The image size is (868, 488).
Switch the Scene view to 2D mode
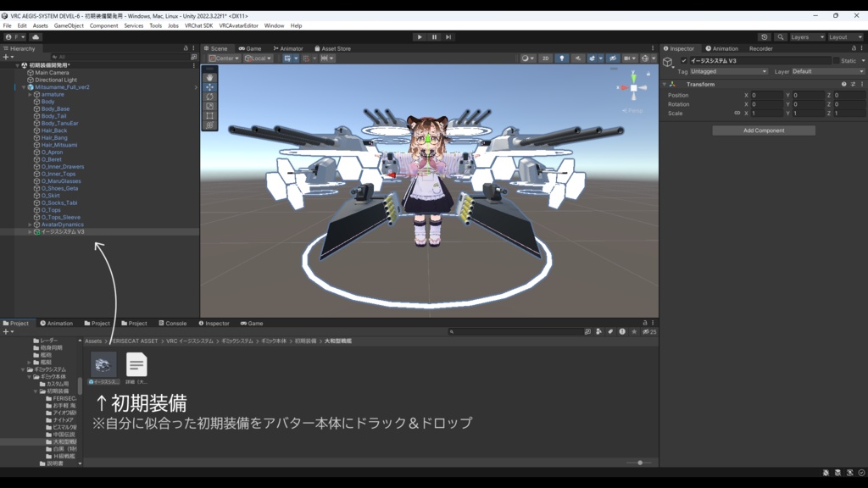click(546, 58)
